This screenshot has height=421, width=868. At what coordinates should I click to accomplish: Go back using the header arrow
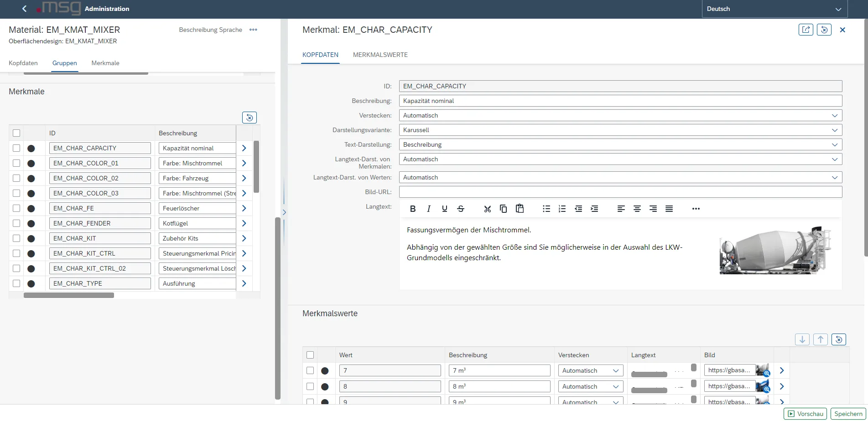25,9
